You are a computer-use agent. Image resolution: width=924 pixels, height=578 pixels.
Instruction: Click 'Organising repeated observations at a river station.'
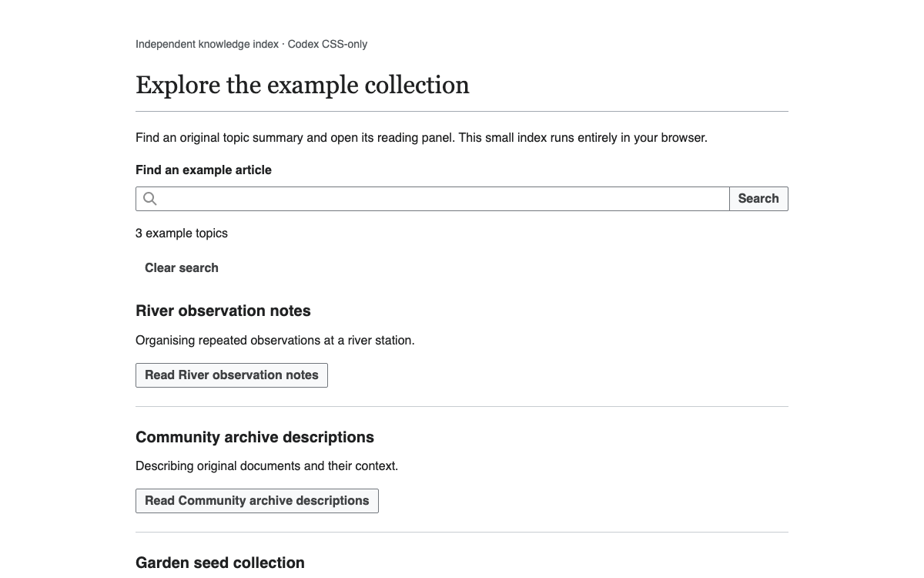pyautogui.click(x=275, y=341)
